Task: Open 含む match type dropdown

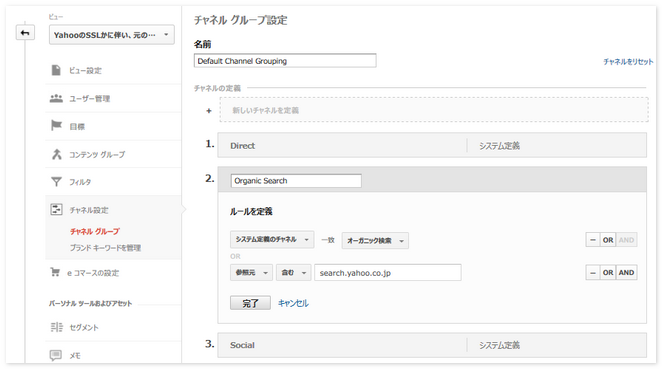Action: pyautogui.click(x=293, y=273)
